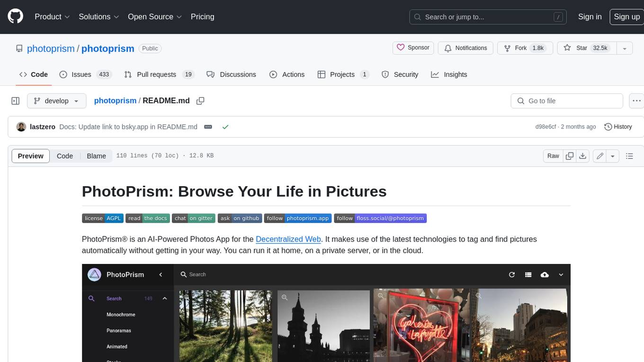Switch to the Issues tab

(85, 74)
